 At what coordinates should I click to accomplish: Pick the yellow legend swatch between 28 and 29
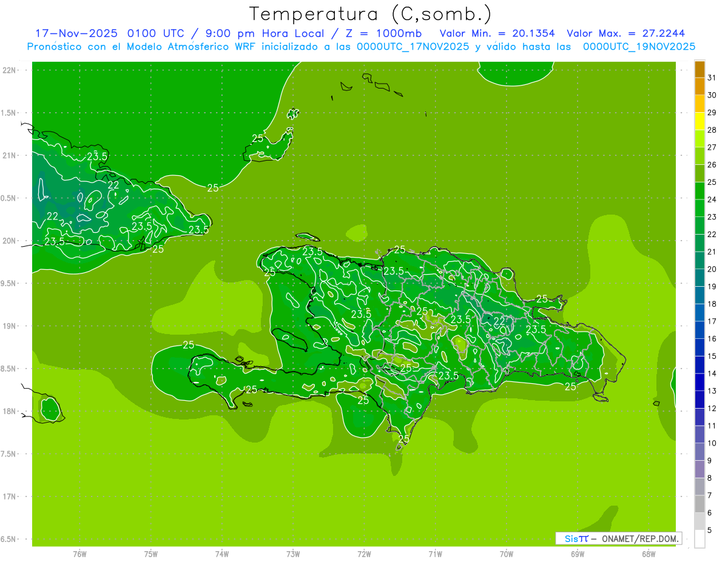coord(699,121)
